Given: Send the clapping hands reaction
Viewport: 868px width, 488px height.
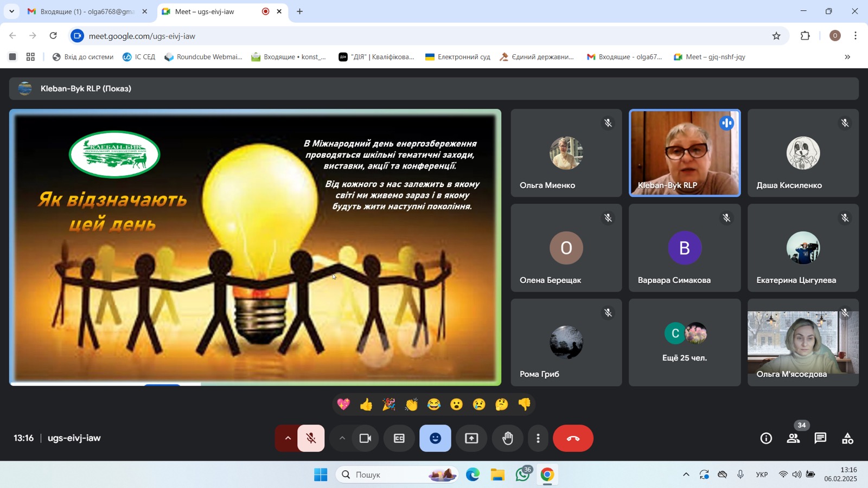Looking at the screenshot, I should 411,404.
